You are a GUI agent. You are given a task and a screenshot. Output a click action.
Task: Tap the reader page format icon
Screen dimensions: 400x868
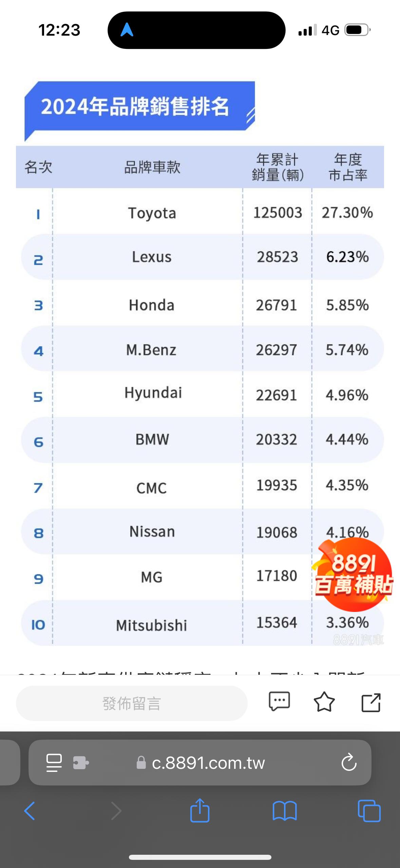pos(54,763)
